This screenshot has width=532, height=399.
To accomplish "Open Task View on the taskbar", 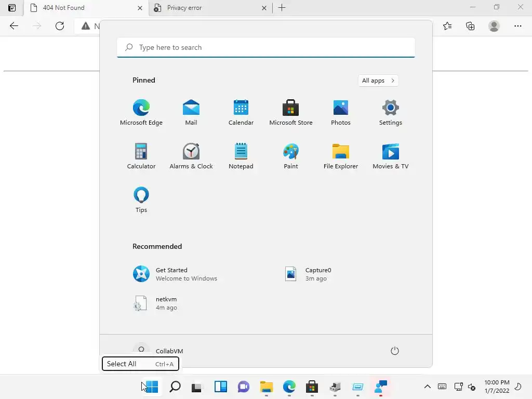I will (197, 387).
